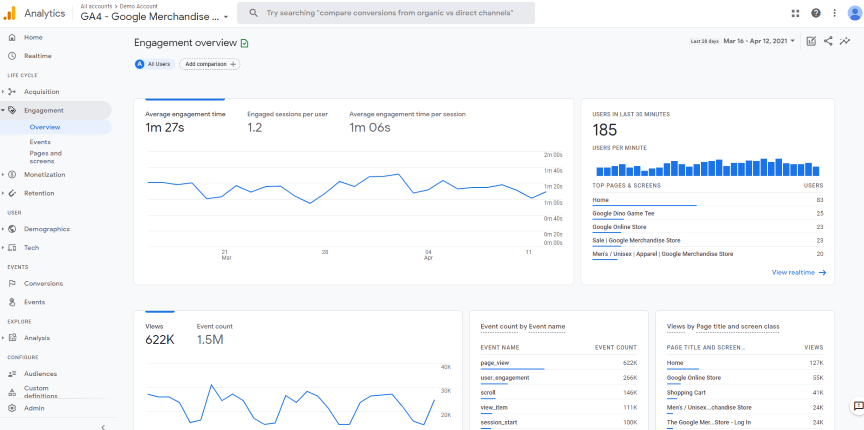Viewport: 864px width, 430px height.
Task: Click the view_item event row
Action: [558, 408]
